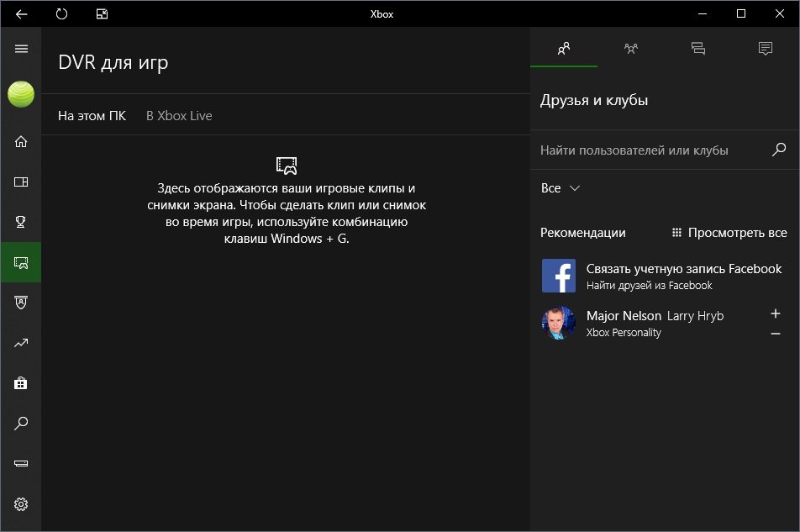Refresh the Xbox app content
The height and width of the screenshot is (532, 800).
(x=61, y=13)
